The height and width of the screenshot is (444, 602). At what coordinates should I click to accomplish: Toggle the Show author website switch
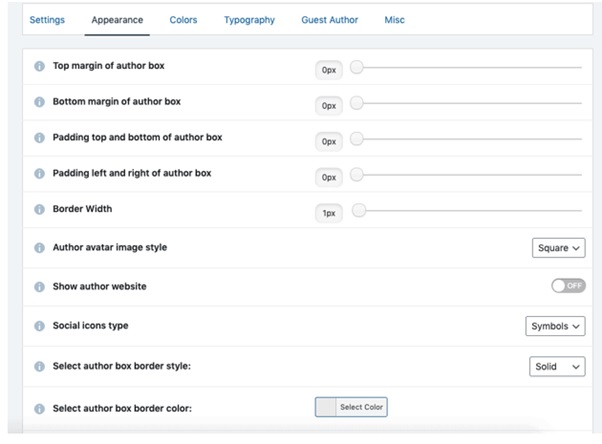pyautogui.click(x=568, y=286)
